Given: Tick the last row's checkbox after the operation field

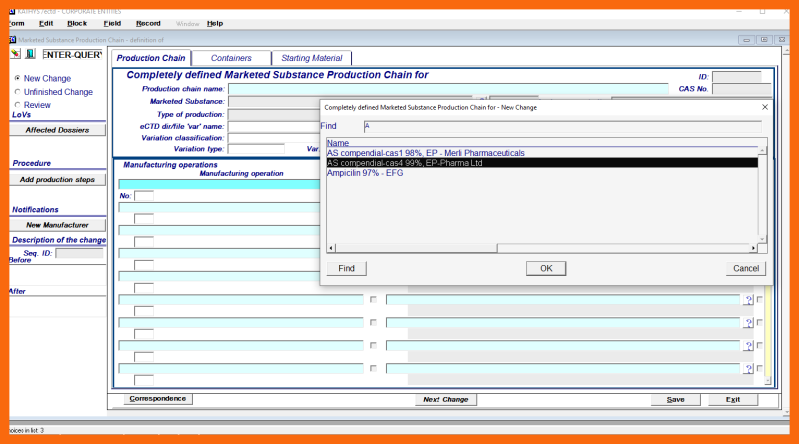Looking at the screenshot, I should [x=373, y=368].
